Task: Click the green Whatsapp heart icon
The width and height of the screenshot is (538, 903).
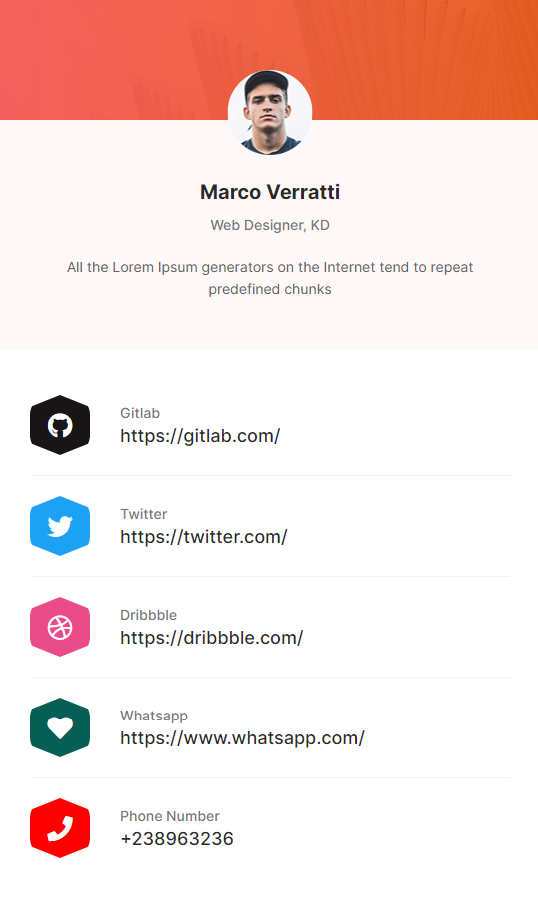Action: 60,727
